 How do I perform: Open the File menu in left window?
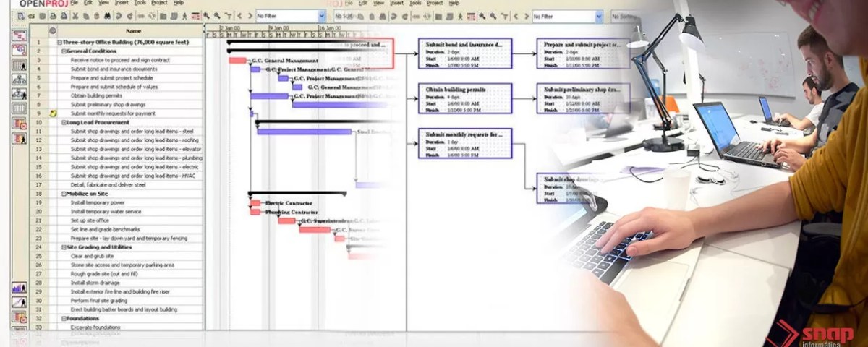(74, 3)
